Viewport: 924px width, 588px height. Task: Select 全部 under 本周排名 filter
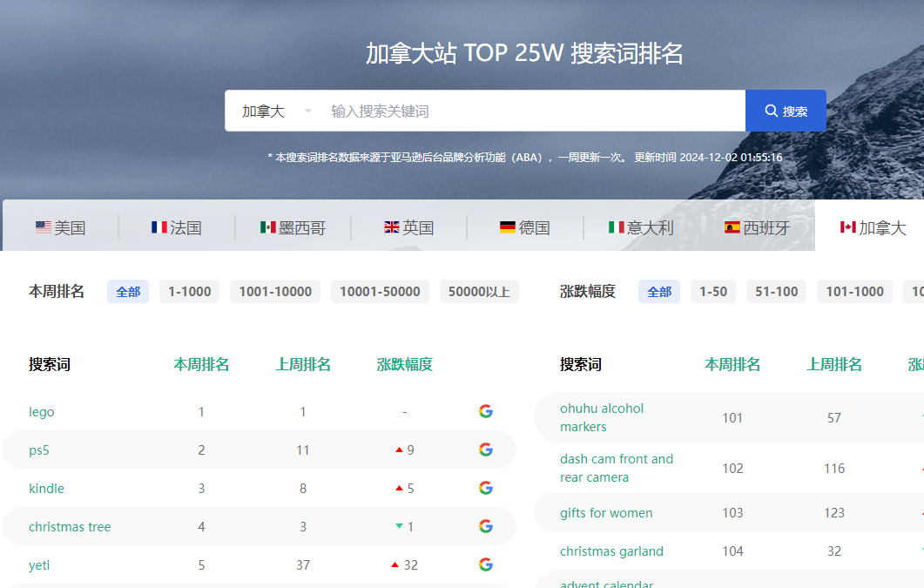click(x=128, y=292)
